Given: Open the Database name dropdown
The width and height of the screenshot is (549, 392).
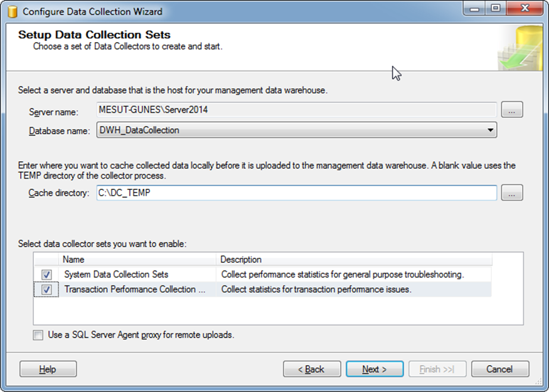Looking at the screenshot, I should coord(297,130).
